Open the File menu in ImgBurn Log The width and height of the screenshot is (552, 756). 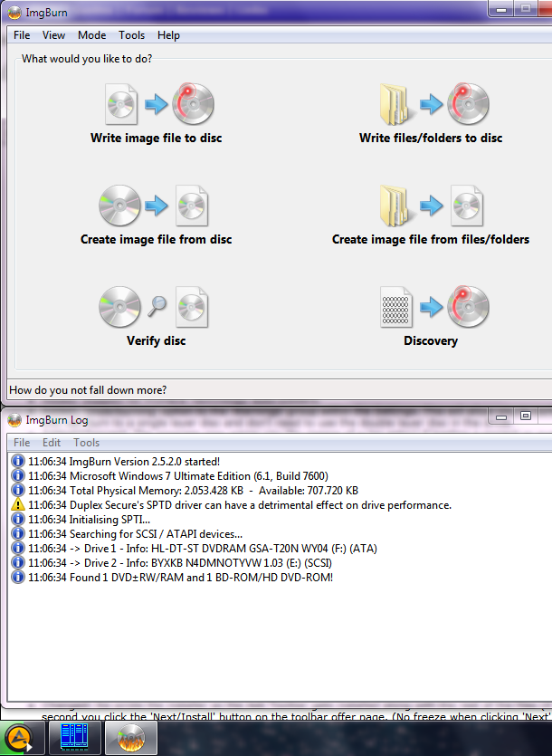22,443
